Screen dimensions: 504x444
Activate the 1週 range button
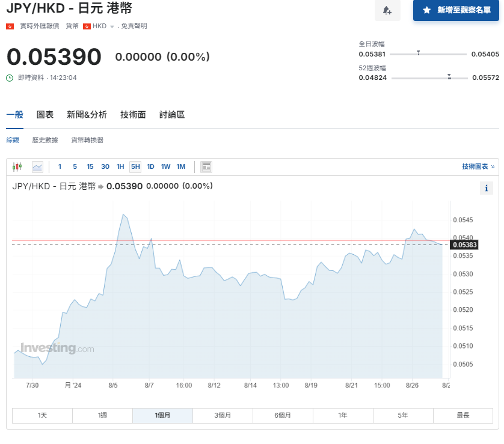pos(102,415)
